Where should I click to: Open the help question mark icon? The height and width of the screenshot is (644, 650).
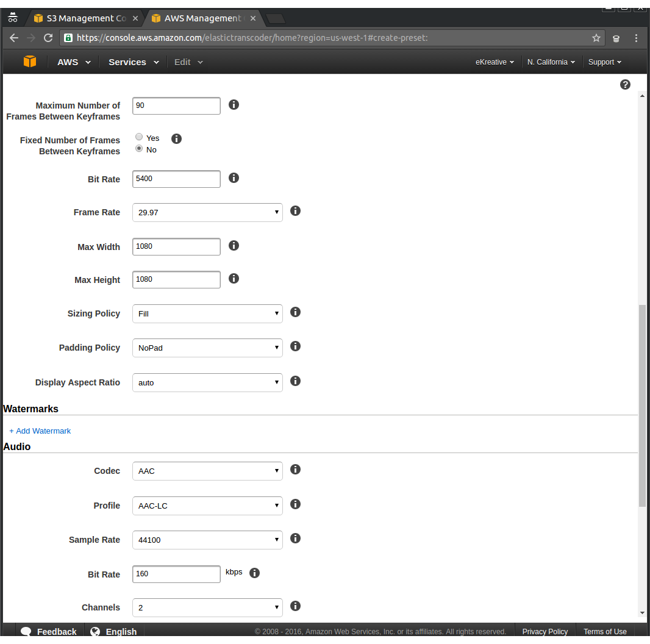click(x=625, y=85)
